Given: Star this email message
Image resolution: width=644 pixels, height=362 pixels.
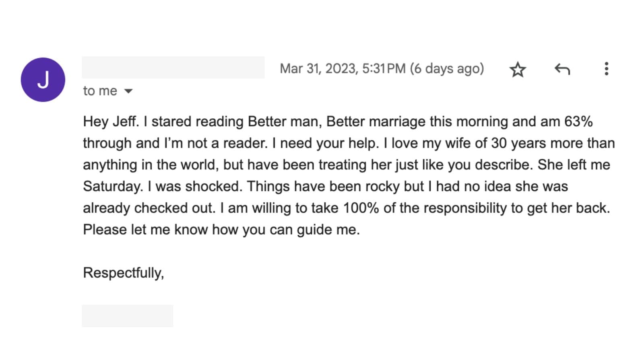Looking at the screenshot, I should (518, 70).
